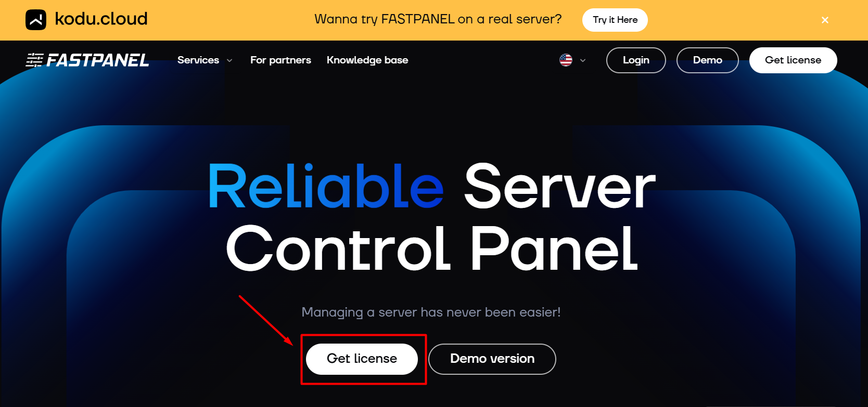Click the Login button

point(636,60)
